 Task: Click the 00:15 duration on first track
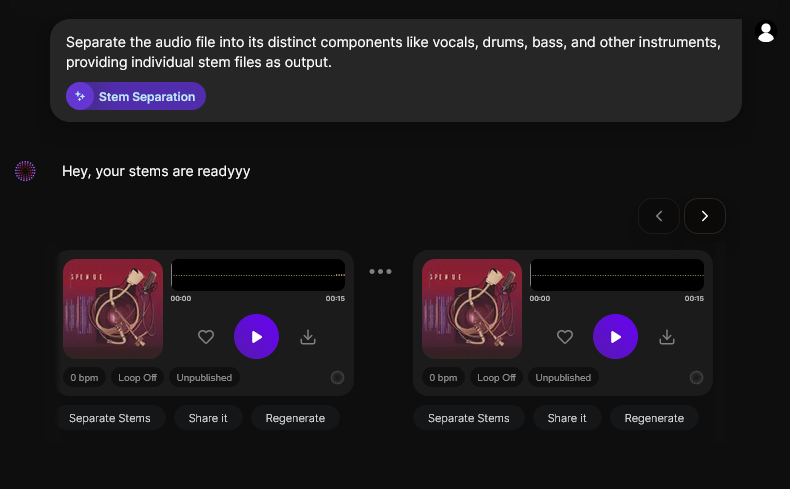(x=335, y=298)
